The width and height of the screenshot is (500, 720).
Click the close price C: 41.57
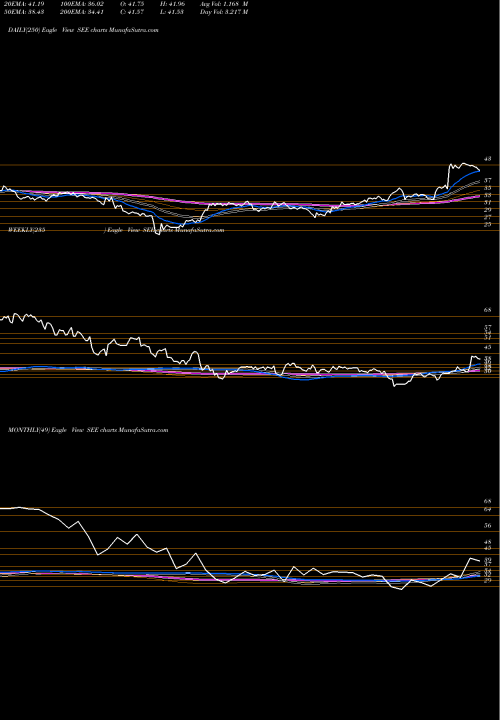134,12
